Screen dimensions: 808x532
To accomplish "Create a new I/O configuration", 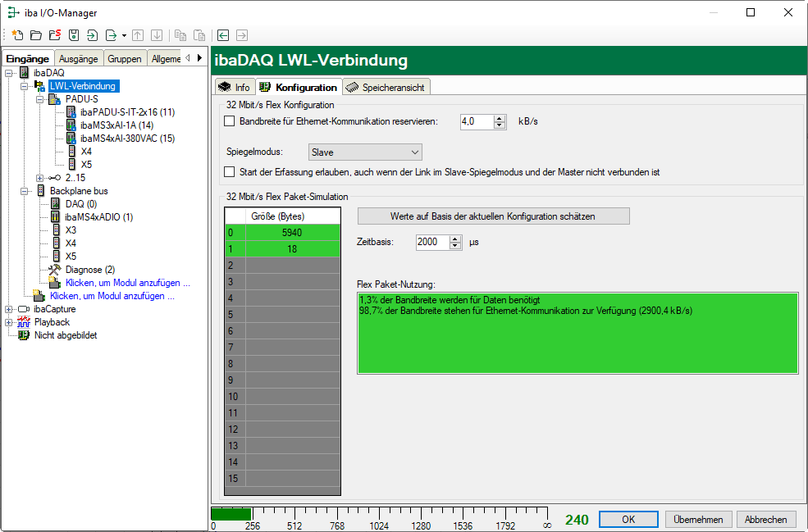I will (17, 35).
